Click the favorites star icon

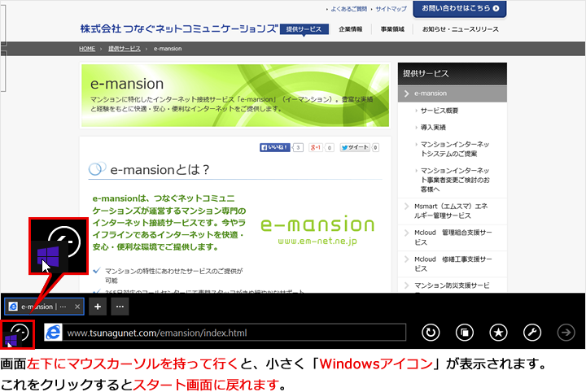click(499, 333)
